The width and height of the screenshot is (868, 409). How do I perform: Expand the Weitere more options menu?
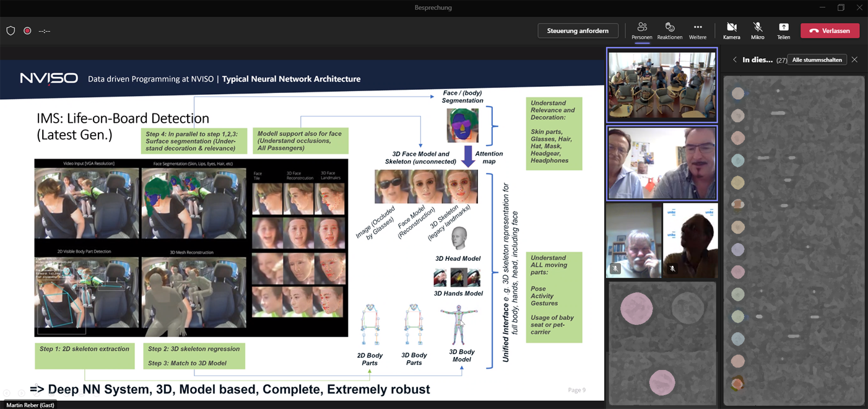697,30
